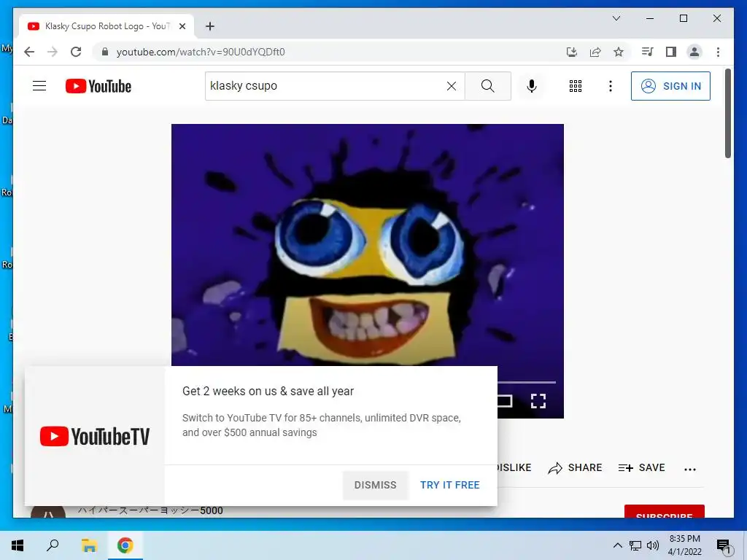This screenshot has width=747, height=560.
Task: Clear the search box text with X
Action: (451, 86)
